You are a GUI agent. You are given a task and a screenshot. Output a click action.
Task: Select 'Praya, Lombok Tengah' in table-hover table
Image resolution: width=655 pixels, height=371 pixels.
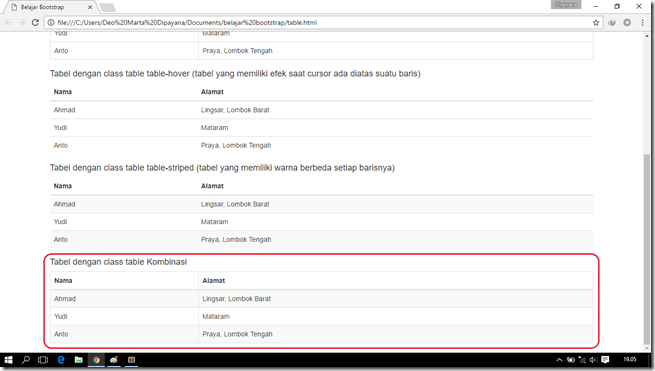coord(236,145)
